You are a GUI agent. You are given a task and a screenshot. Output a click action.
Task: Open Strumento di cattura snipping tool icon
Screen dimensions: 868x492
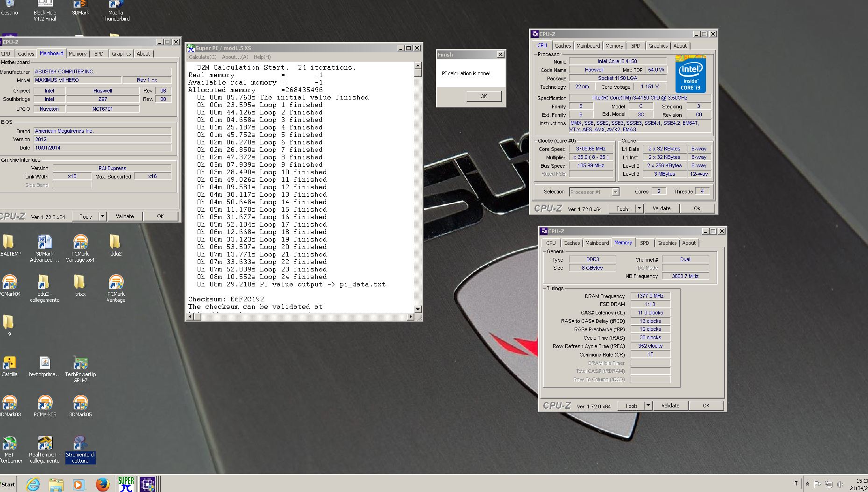(x=80, y=449)
